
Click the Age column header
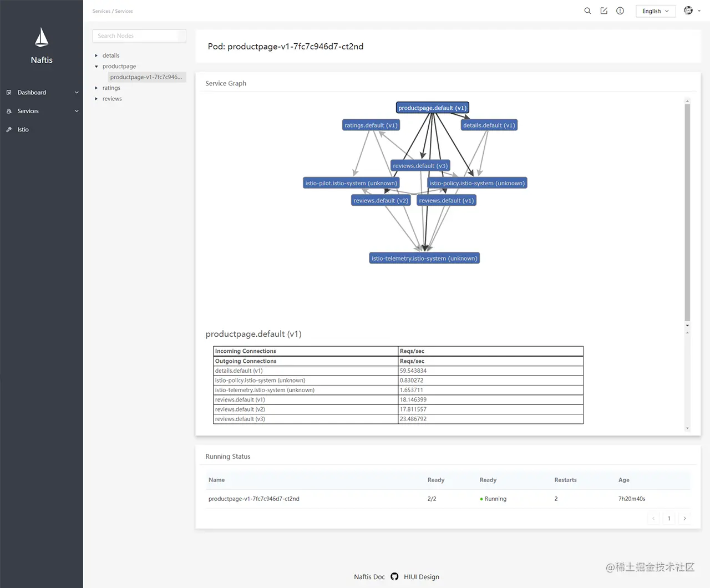coord(624,480)
